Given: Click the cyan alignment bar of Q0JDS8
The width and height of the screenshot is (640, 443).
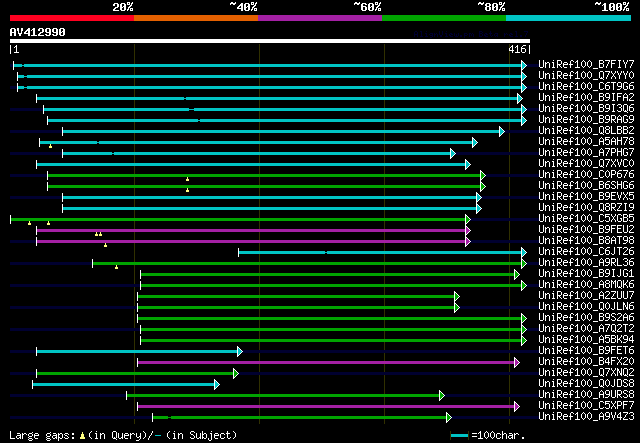Looking at the screenshot, I should pyautogui.click(x=124, y=385).
